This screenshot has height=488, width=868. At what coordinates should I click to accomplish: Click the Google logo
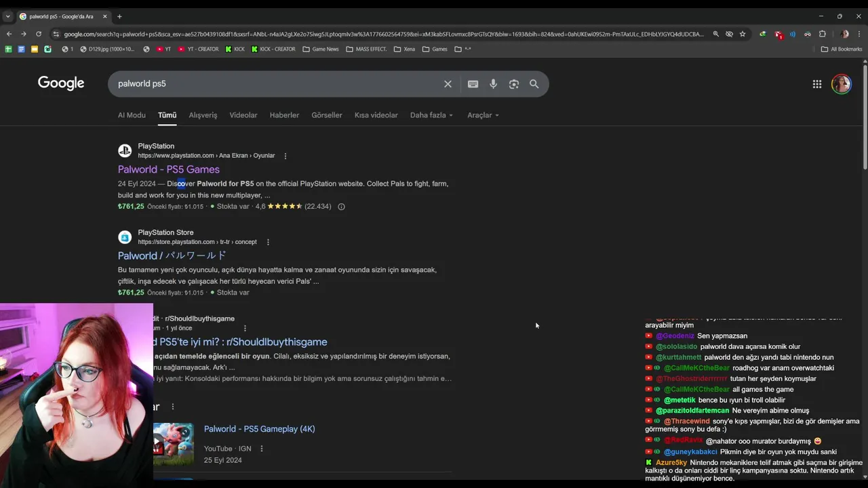pyautogui.click(x=61, y=83)
